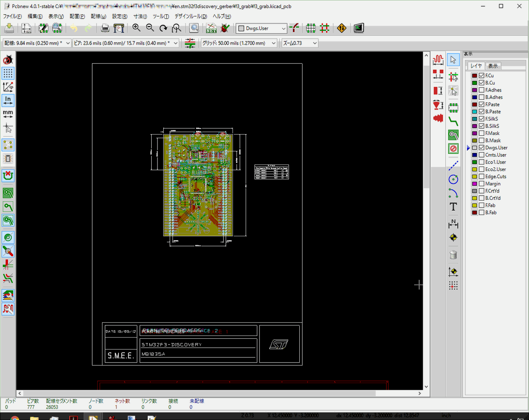Open the デザインルール(D) menu
The height and width of the screenshot is (420, 529).
coord(191,16)
